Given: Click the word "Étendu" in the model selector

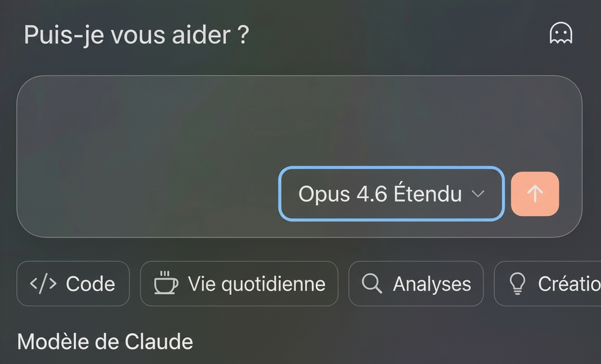Looking at the screenshot, I should point(427,194).
